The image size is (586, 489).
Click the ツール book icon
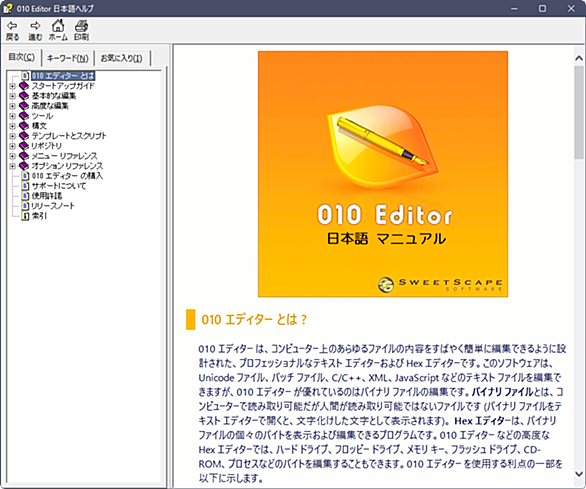[x=24, y=116]
